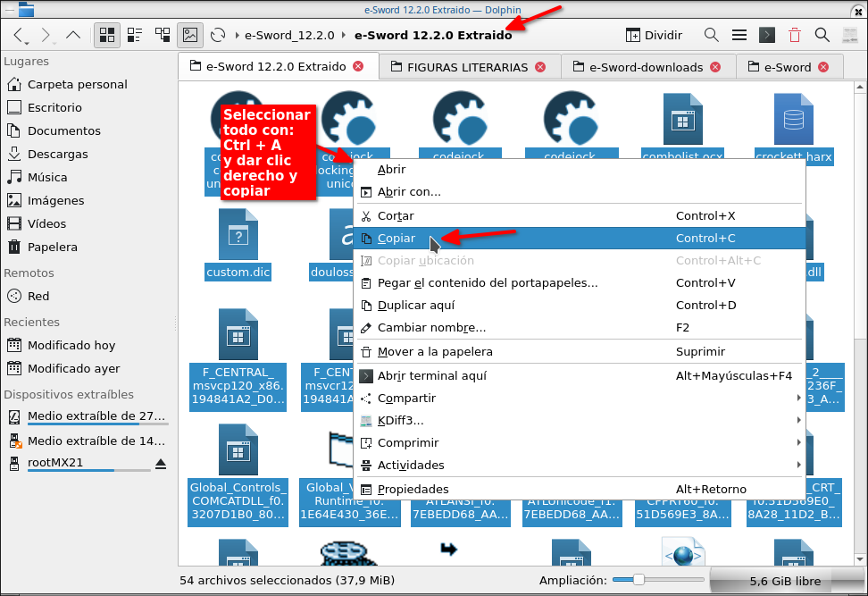This screenshot has width=868, height=596.
Task: Choose Cambiar nombre... in the context menu
Action: (x=580, y=328)
